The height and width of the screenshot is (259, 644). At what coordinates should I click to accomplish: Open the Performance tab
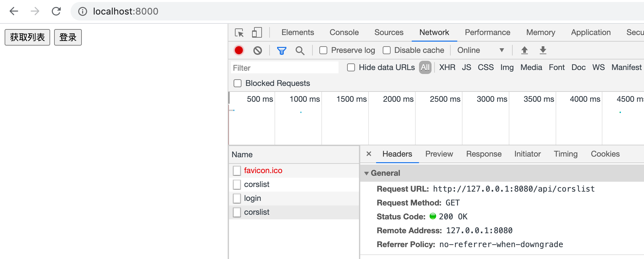point(487,32)
